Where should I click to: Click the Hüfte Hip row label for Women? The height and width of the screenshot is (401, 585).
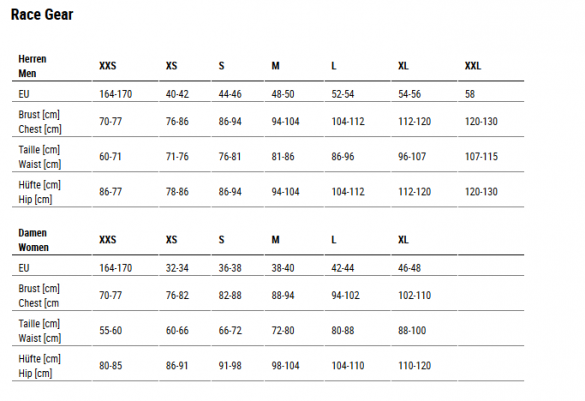(x=40, y=366)
